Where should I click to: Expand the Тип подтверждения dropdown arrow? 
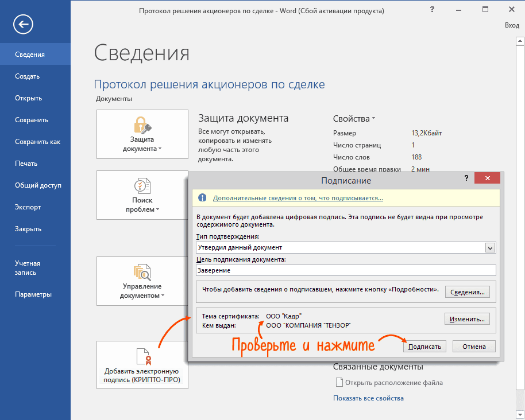pyautogui.click(x=490, y=248)
